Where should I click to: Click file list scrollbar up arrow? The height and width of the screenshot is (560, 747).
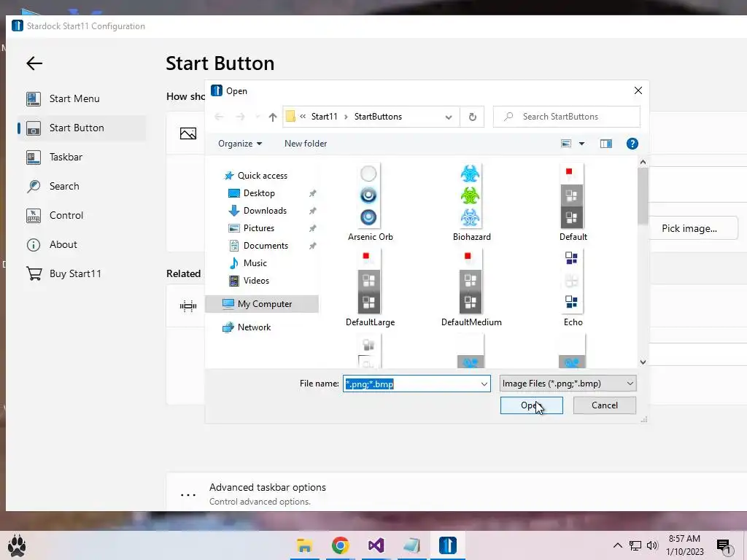(643, 162)
